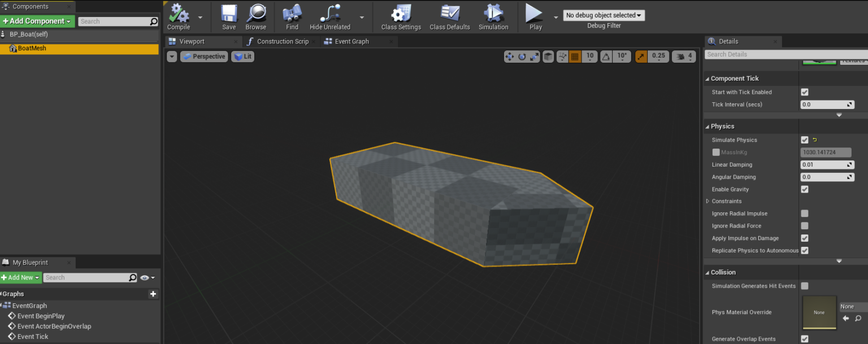Uncheck the Simulate Physics checkbox
The image size is (868, 344).
pyautogui.click(x=805, y=140)
